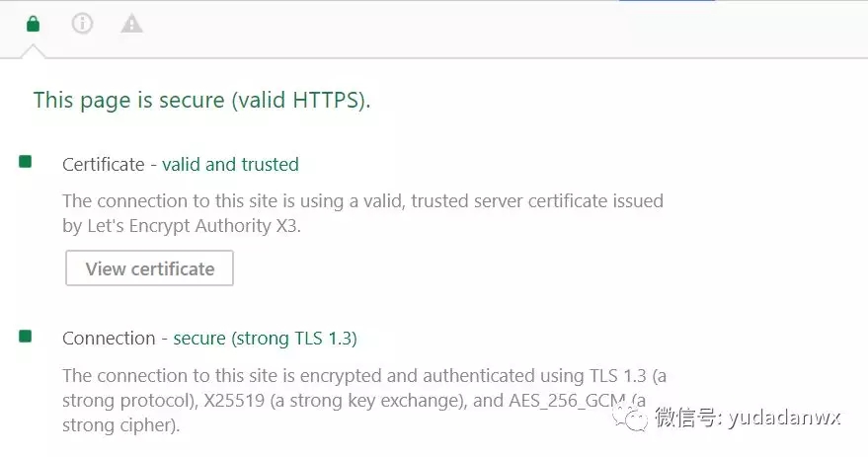The height and width of the screenshot is (457, 868).
Task: Open the info circle icon tab
Action: click(x=83, y=24)
